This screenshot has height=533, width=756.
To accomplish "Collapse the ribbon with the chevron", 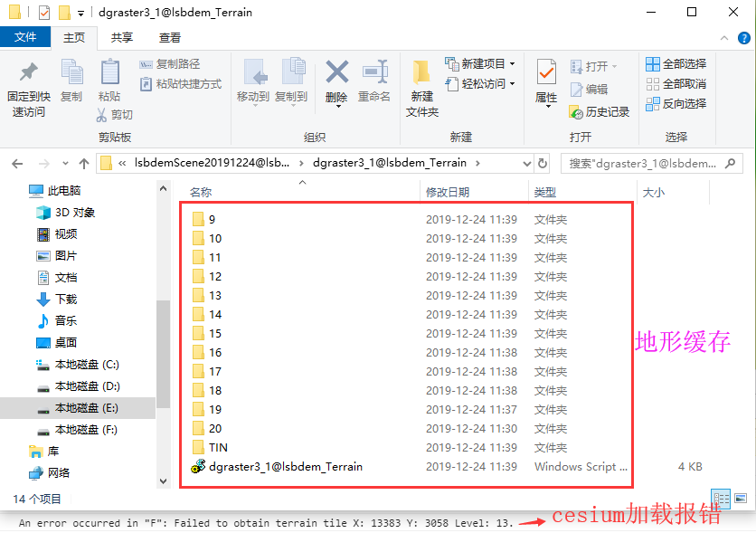I will 724,38.
